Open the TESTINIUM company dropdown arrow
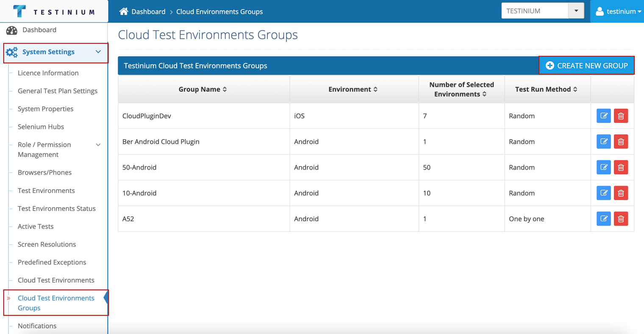 (x=576, y=11)
